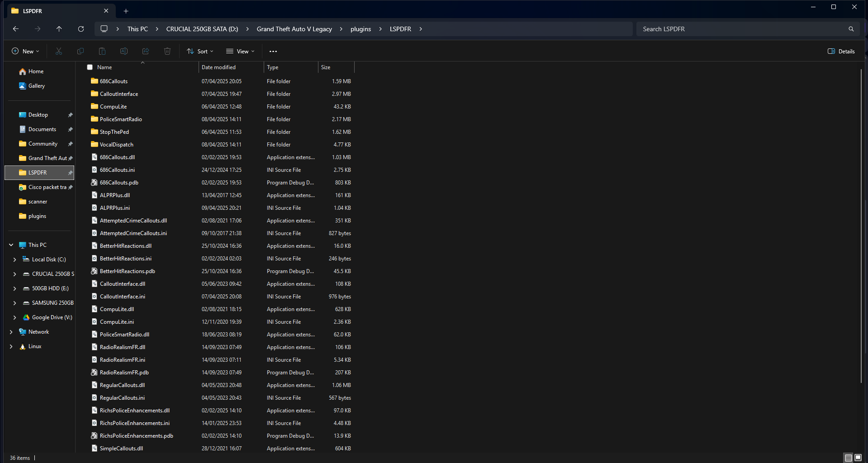Click the StopThePed folder icon
Viewport: 868px width, 463px height.
95,132
